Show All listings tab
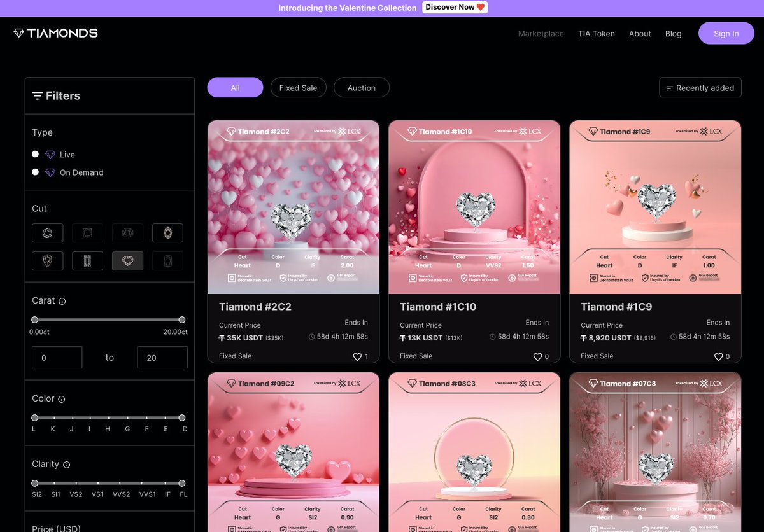Viewport: 764px width, 532px height. pos(235,88)
